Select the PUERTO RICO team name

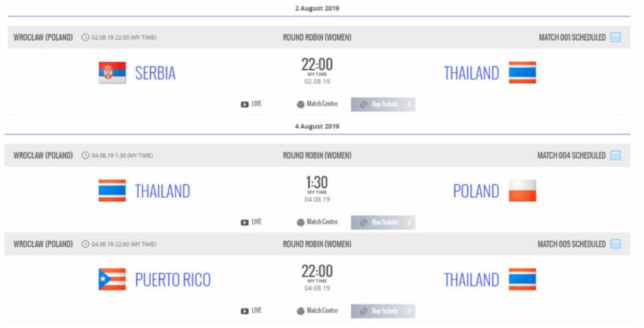[172, 279]
